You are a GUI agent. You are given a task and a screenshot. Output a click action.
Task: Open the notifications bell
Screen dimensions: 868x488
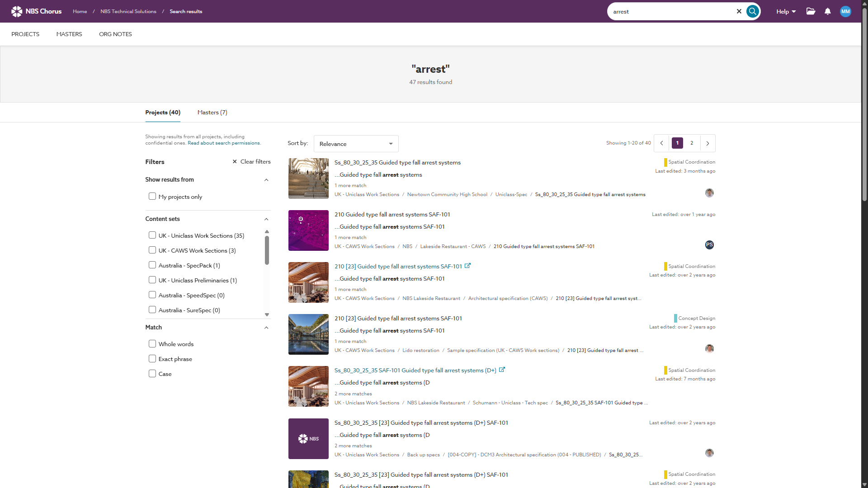coord(827,11)
